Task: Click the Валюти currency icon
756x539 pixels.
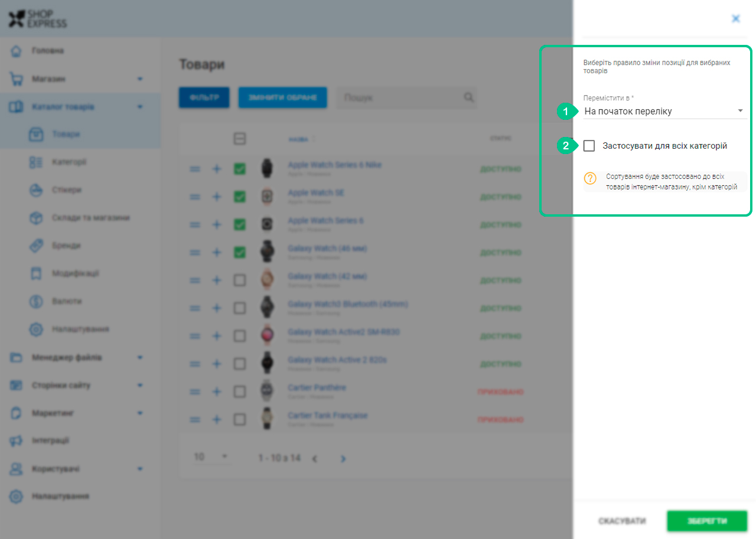Action: click(36, 301)
